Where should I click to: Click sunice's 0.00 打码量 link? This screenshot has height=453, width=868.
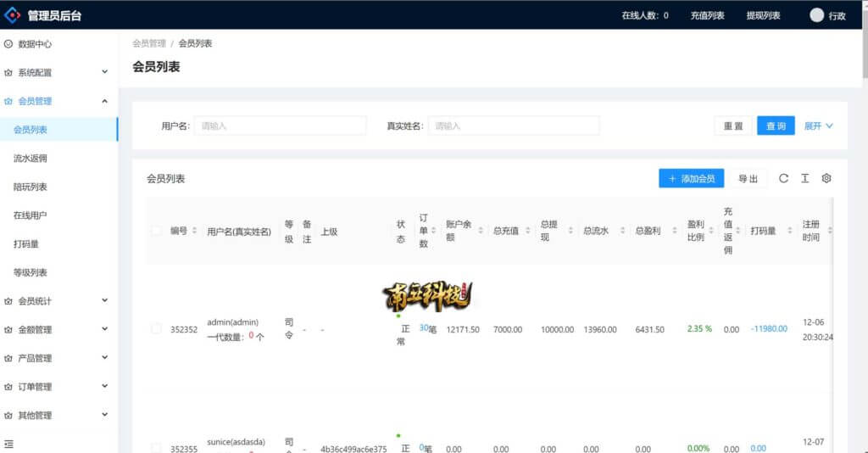click(x=759, y=449)
